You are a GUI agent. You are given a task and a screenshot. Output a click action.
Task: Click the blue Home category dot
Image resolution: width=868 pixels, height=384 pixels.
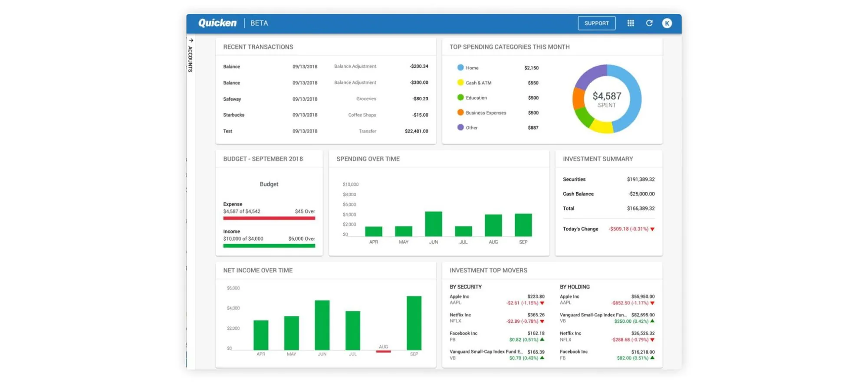(x=460, y=68)
